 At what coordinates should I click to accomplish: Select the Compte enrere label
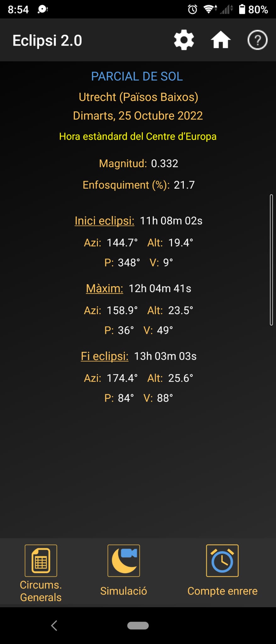tap(222, 591)
